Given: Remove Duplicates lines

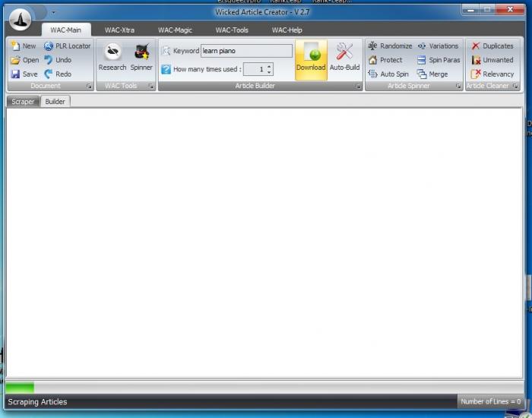Looking at the screenshot, I should 492,46.
